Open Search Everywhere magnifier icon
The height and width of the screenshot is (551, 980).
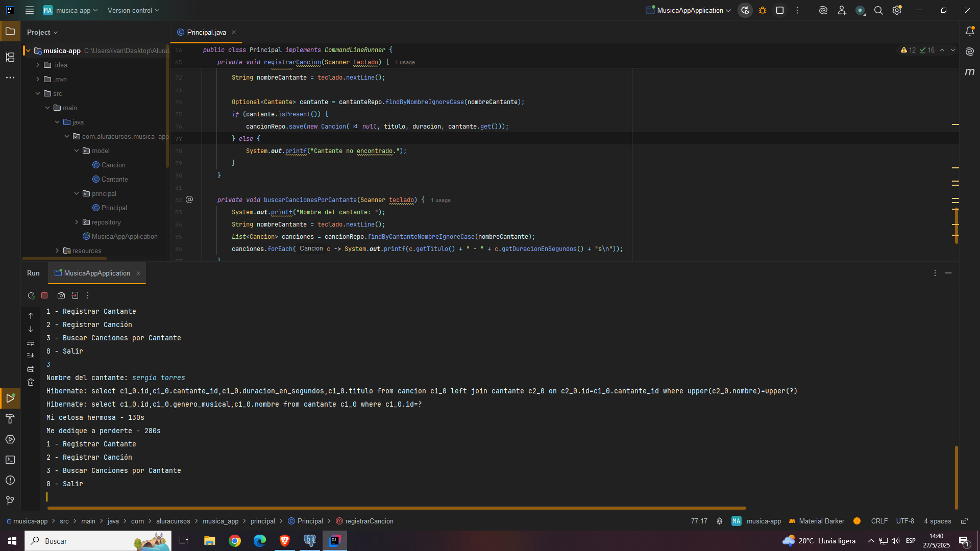pyautogui.click(x=878, y=10)
